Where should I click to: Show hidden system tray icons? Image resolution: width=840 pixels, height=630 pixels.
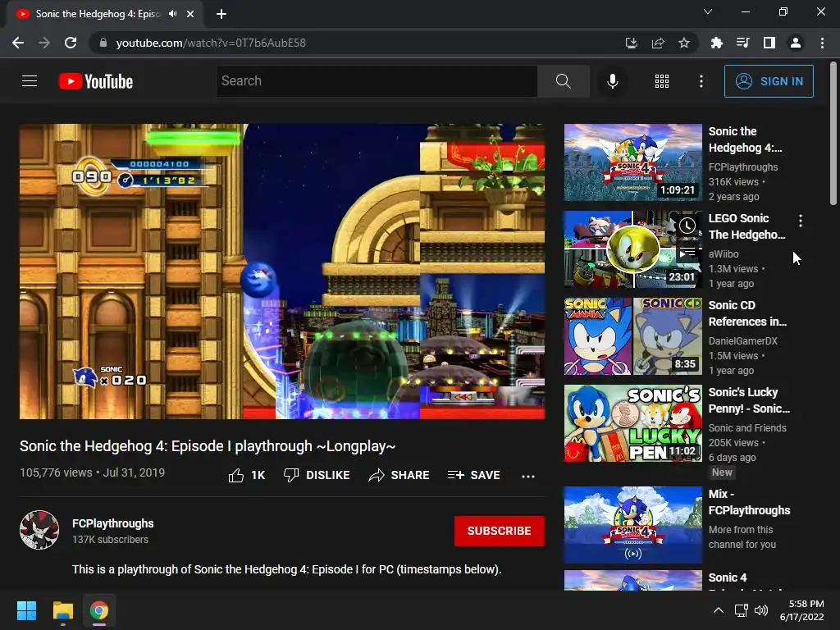(x=719, y=610)
